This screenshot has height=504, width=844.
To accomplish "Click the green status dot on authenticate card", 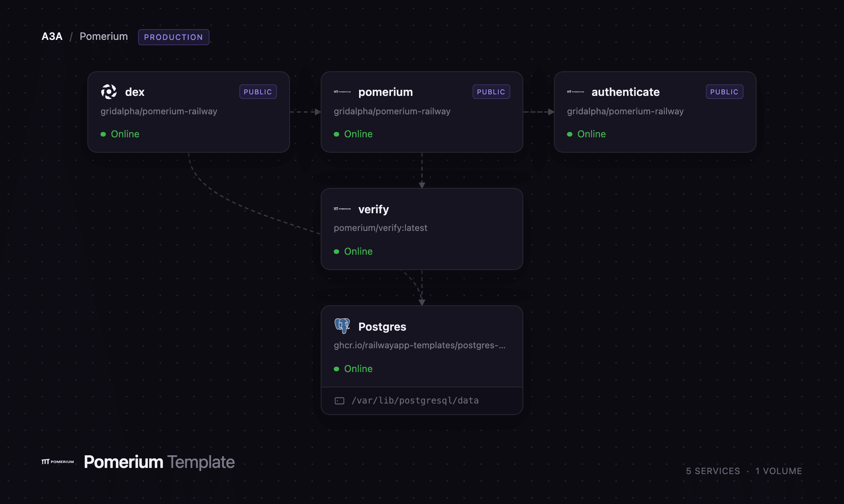I will pyautogui.click(x=570, y=134).
